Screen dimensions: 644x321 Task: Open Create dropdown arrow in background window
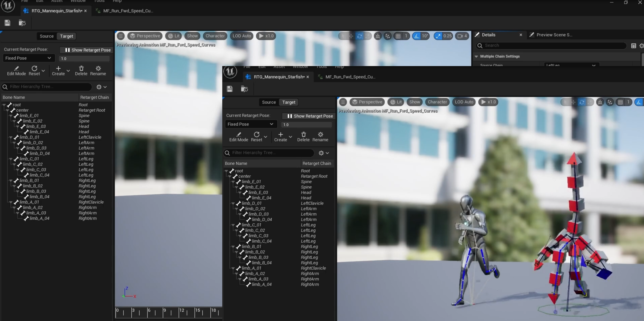click(x=68, y=71)
